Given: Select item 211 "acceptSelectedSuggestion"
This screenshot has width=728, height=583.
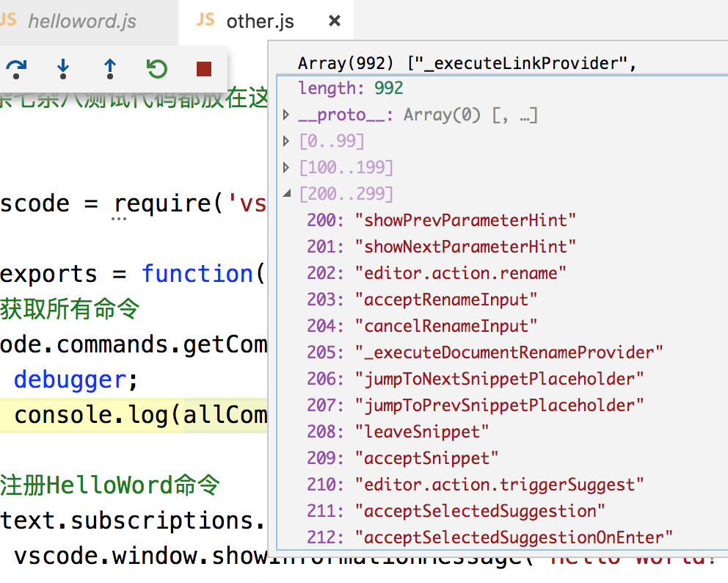Looking at the screenshot, I should [x=456, y=511].
